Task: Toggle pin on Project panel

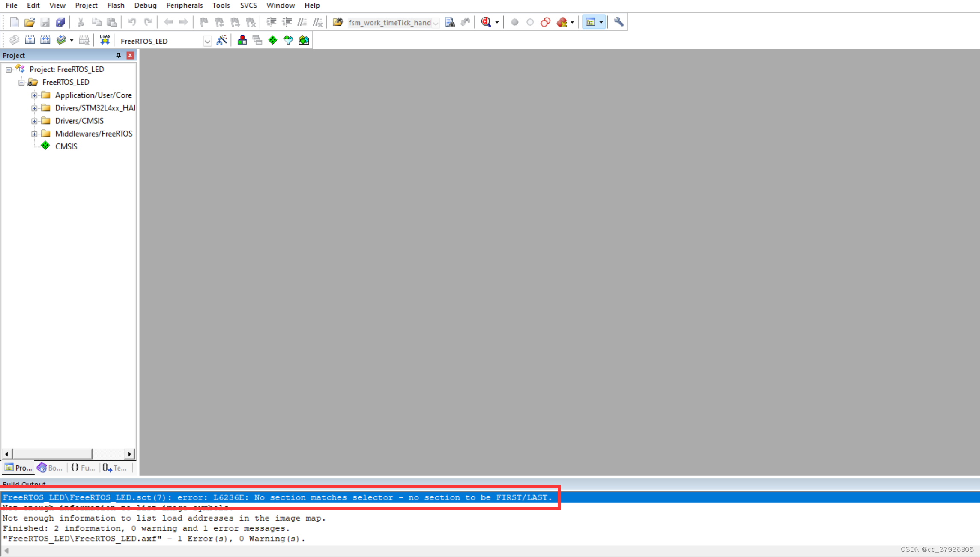Action: [119, 55]
